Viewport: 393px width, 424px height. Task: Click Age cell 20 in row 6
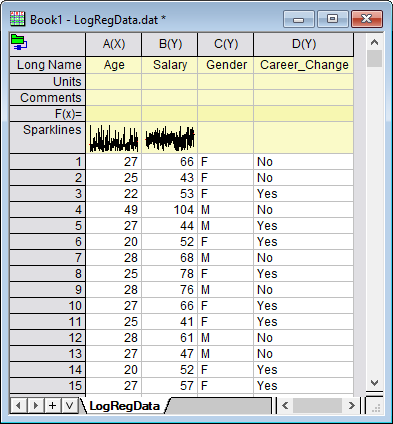[114, 242]
